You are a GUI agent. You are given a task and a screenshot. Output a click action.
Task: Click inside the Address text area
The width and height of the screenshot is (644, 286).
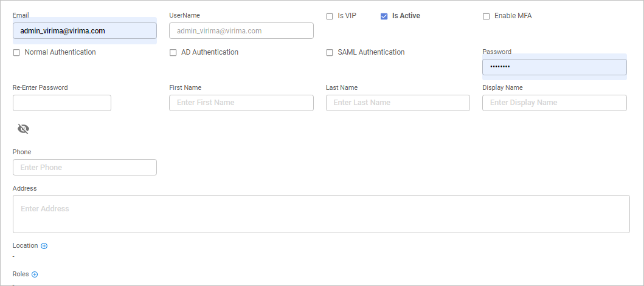[321, 214]
